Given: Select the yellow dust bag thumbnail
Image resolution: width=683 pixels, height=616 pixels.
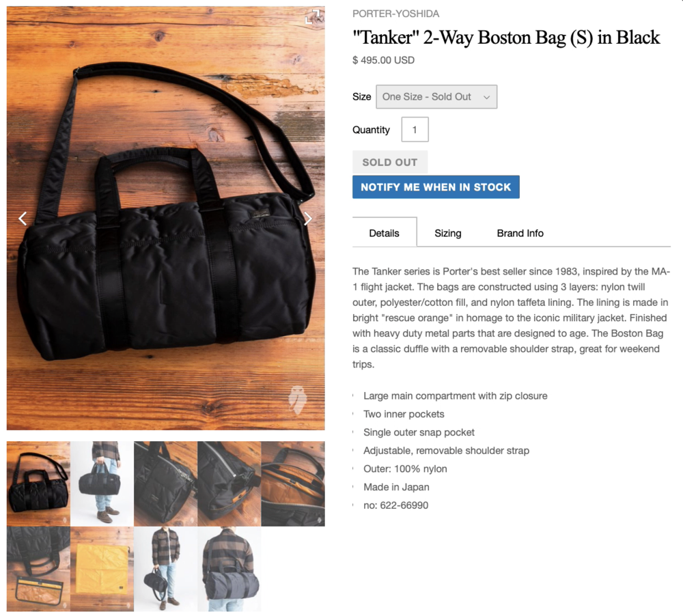Looking at the screenshot, I should point(102,569).
